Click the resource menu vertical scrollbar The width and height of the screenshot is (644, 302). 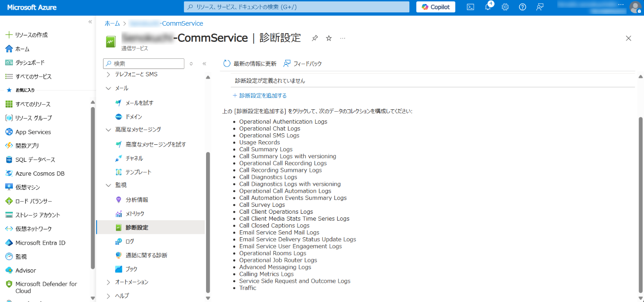[x=208, y=222]
